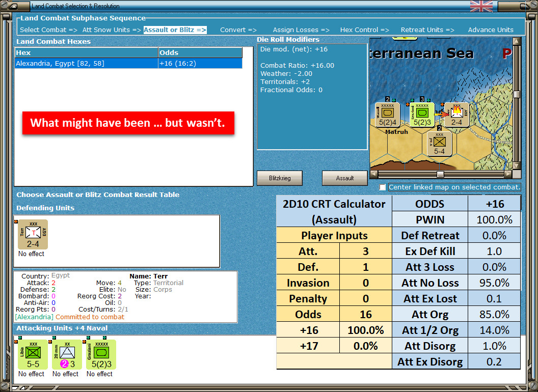Click 'Fractional Odds: 0' line
Image resolution: width=538 pixels, height=392 pixels.
click(291, 90)
